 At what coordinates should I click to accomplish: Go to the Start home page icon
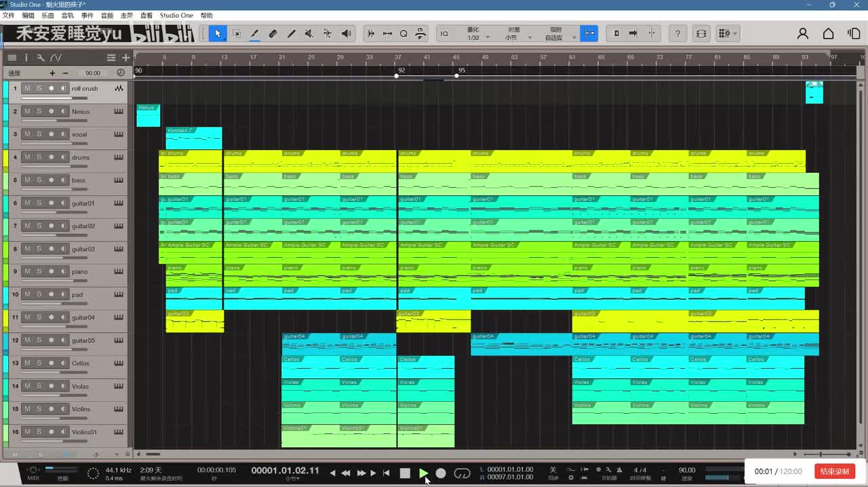pos(829,33)
